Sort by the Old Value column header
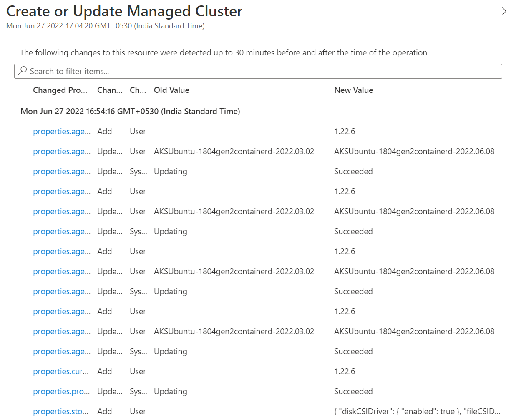 click(x=171, y=90)
